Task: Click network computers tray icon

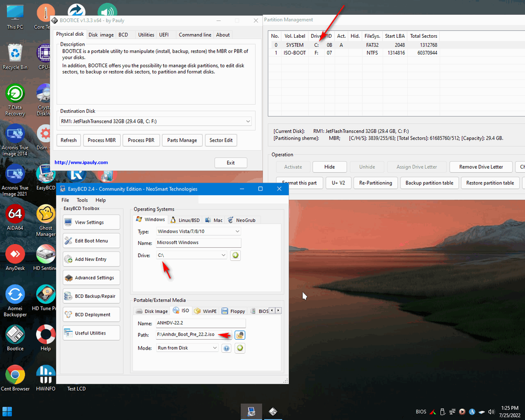Action: tap(453, 412)
